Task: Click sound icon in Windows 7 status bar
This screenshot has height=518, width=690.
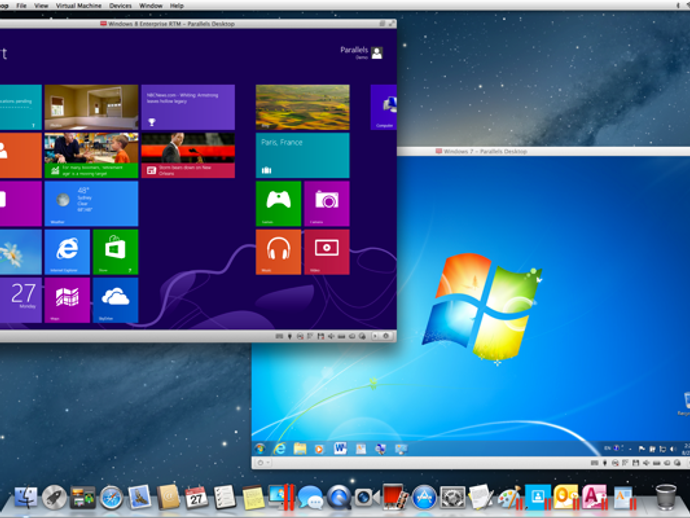Action: pyautogui.click(x=646, y=463)
